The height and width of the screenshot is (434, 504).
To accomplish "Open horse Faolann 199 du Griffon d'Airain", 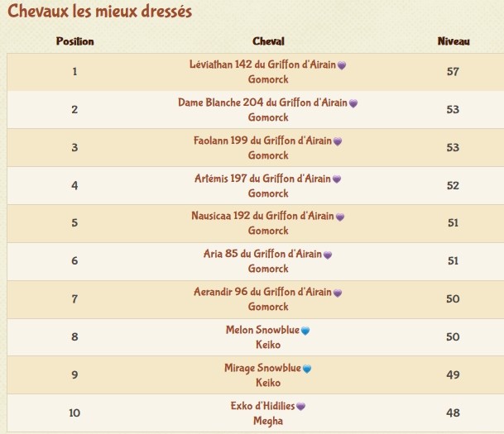I will pos(262,141).
